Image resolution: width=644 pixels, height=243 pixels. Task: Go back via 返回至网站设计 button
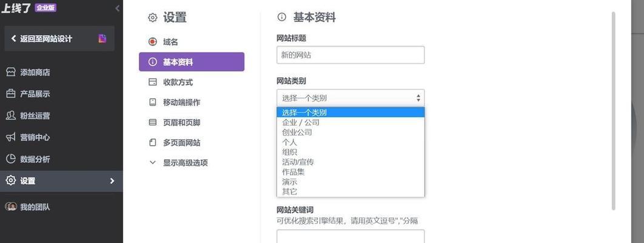click(59, 39)
